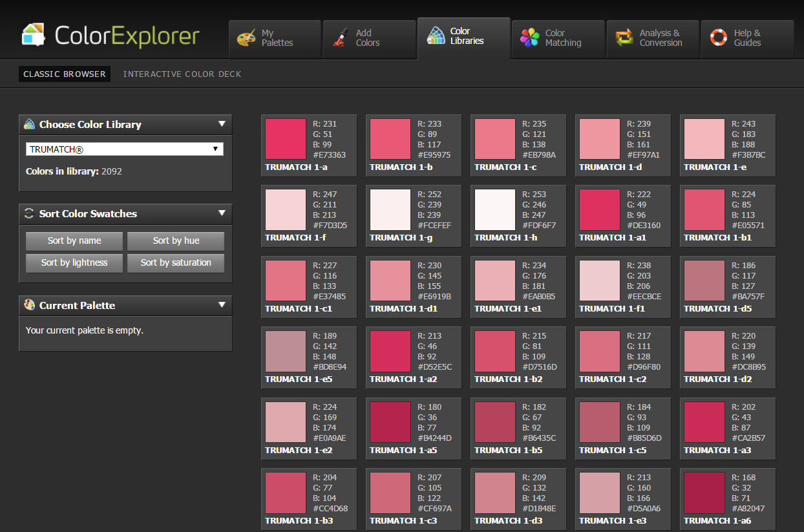This screenshot has height=532, width=804.
Task: Click the Help & Guides lifebuoy icon
Action: (x=719, y=37)
